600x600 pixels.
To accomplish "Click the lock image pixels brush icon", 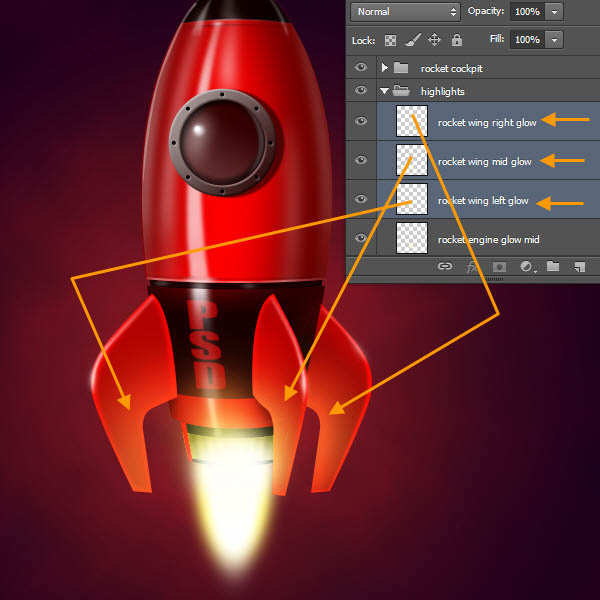I will 413,40.
